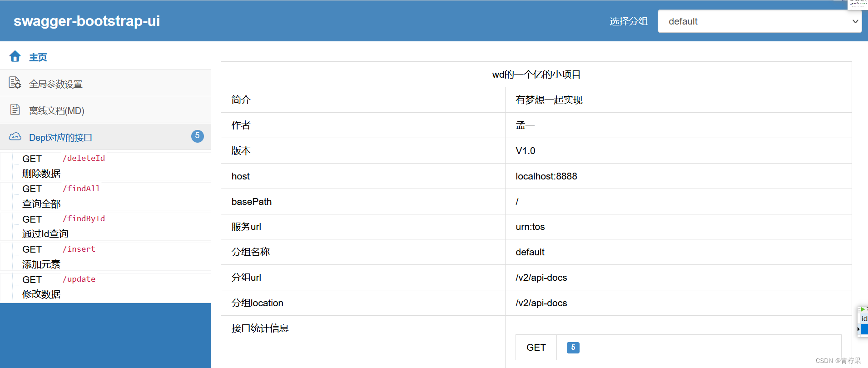
Task: Select the 通过Id查询 description
Action: click(x=45, y=234)
